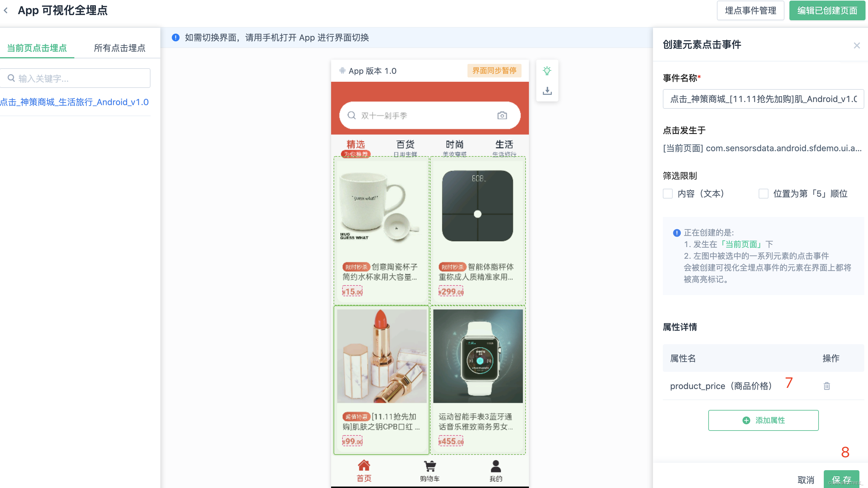
Task: Click the lightbulb highlight icon
Action: click(x=547, y=71)
